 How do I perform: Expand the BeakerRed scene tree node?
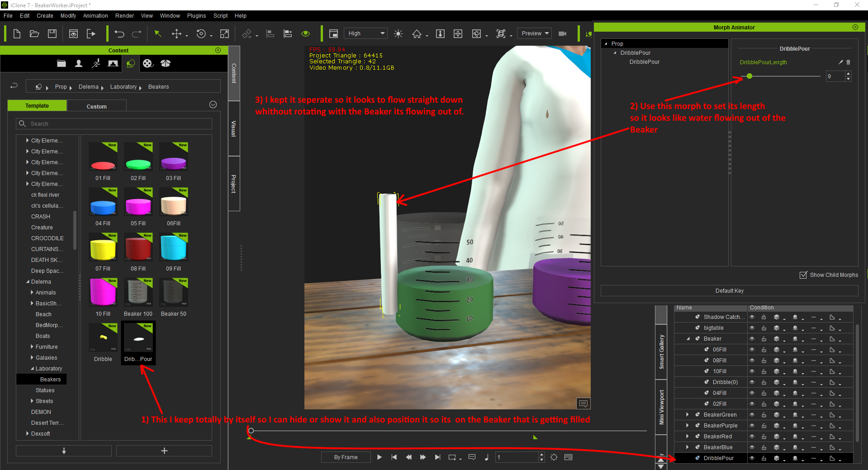click(x=688, y=437)
